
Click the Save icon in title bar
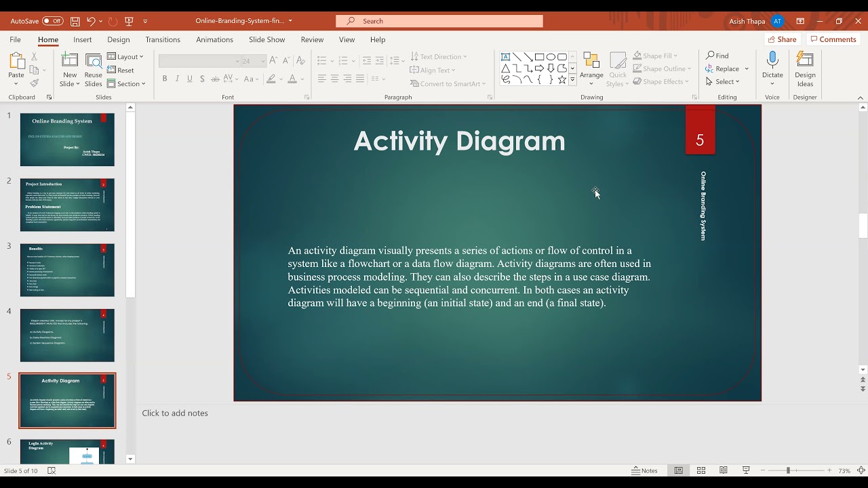75,21
